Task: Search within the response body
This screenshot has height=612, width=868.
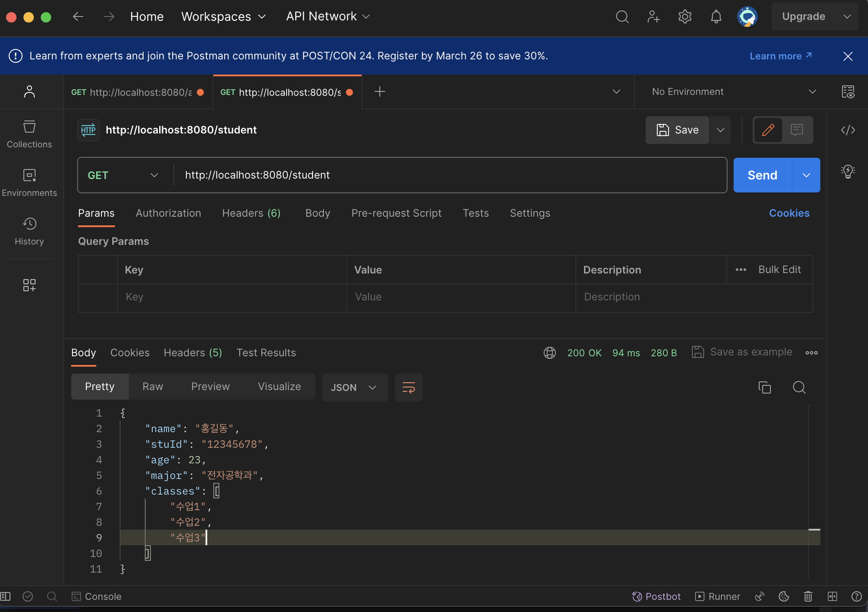Action: click(x=799, y=387)
